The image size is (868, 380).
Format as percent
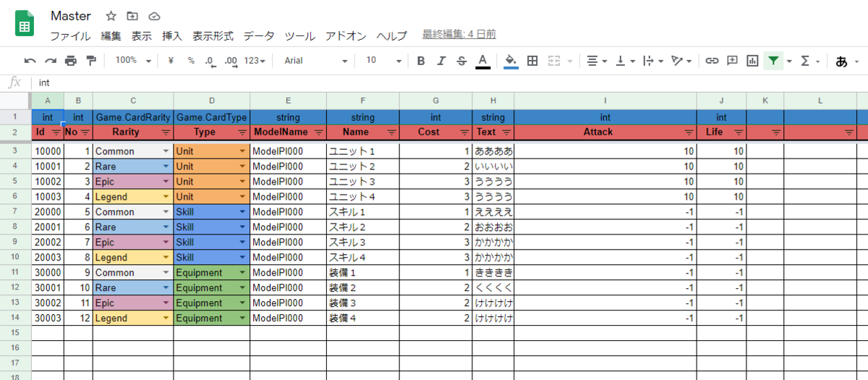pos(191,61)
